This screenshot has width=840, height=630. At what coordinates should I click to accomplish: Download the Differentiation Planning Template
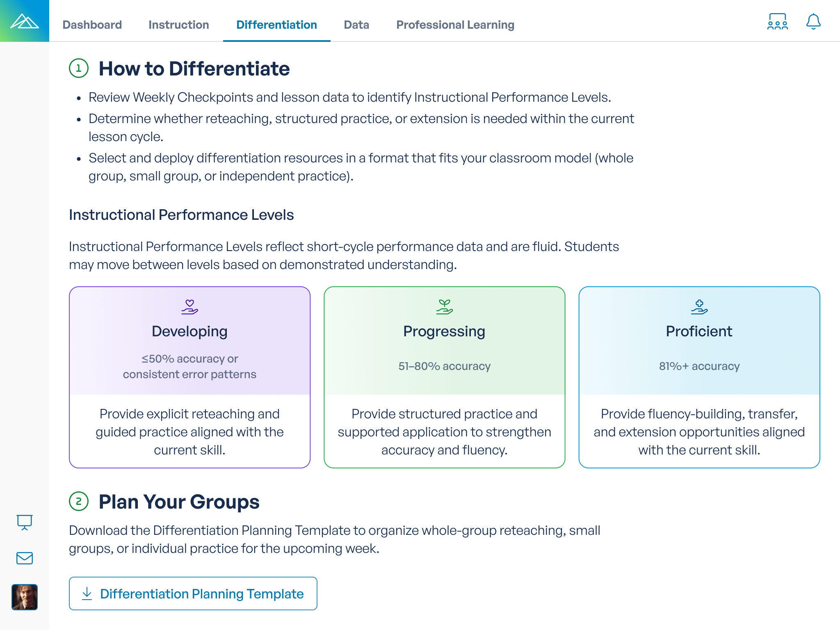click(x=193, y=593)
